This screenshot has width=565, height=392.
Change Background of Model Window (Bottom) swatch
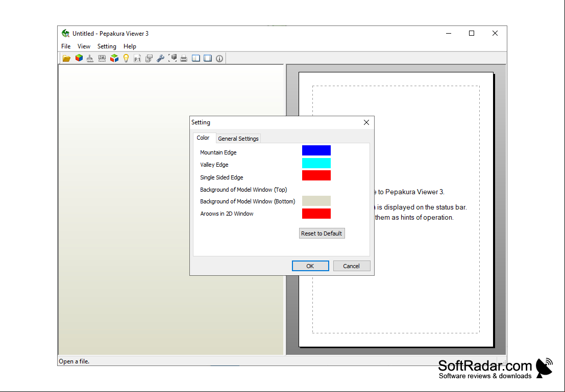316,201
